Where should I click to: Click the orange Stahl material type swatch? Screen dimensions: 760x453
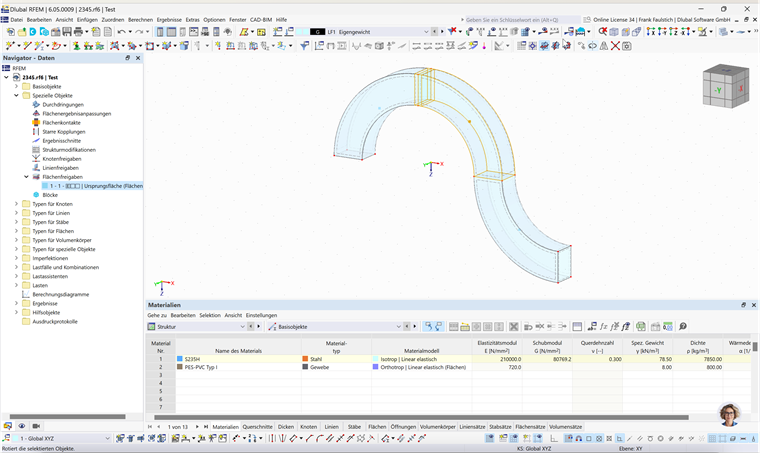(x=305, y=359)
